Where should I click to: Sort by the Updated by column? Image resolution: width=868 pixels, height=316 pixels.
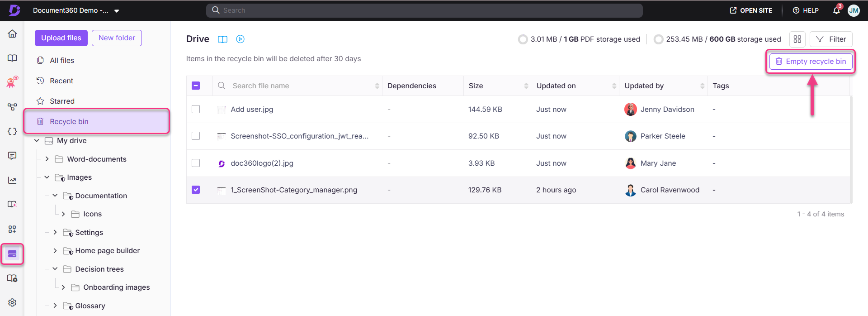tap(663, 86)
